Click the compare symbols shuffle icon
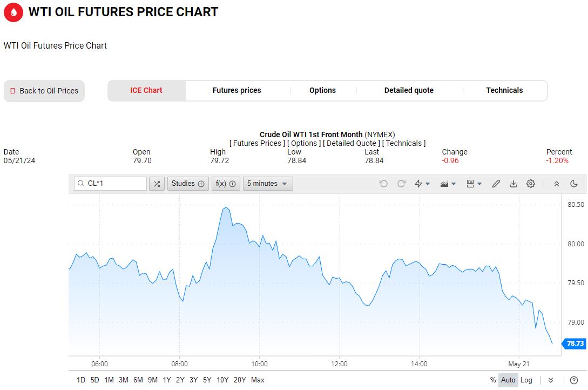Screen dimensions: 588x390 pyautogui.click(x=157, y=184)
